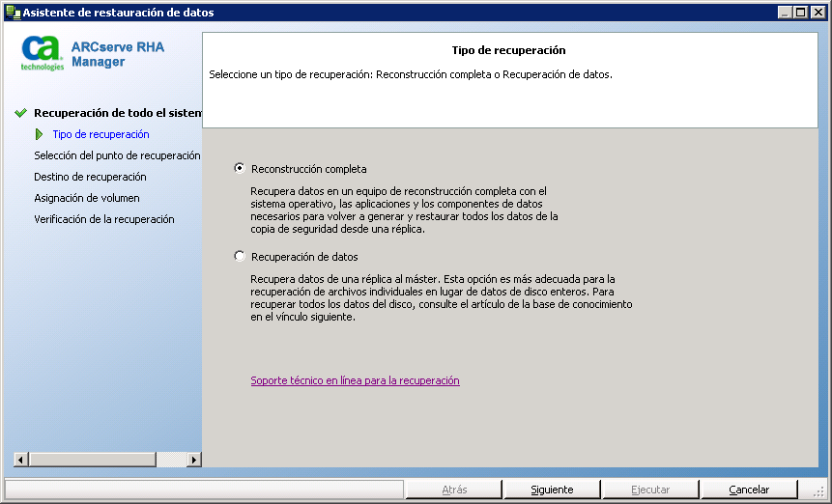832x504 pixels.
Task: Maximize the Asistente de restauración window
Action: [x=801, y=12]
